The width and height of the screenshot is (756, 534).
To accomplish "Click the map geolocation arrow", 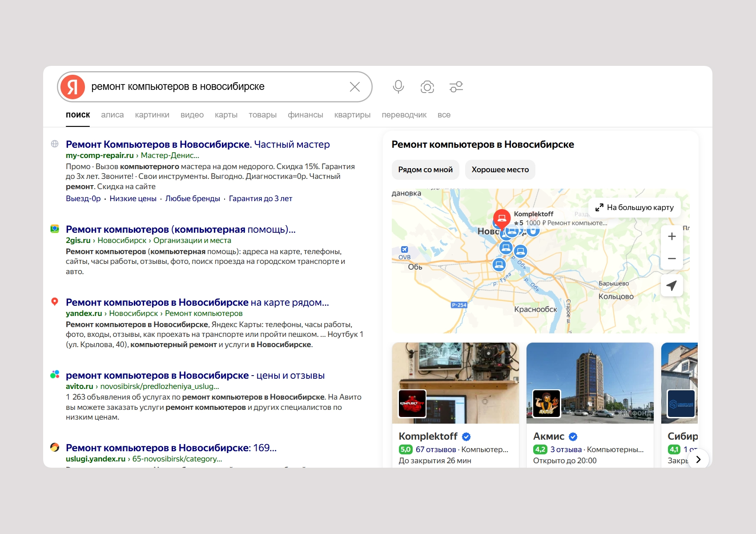I will tap(672, 286).
